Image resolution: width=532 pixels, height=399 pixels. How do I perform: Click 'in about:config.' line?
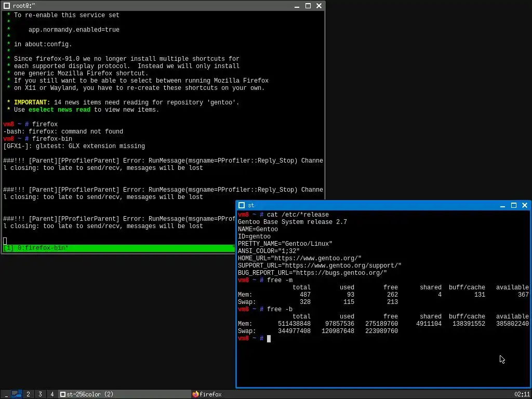point(43,45)
